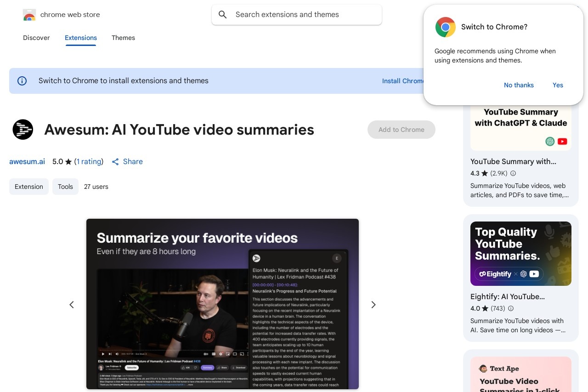The height and width of the screenshot is (392, 588).
Task: Click the Chrome logo in popup
Action: tap(446, 27)
